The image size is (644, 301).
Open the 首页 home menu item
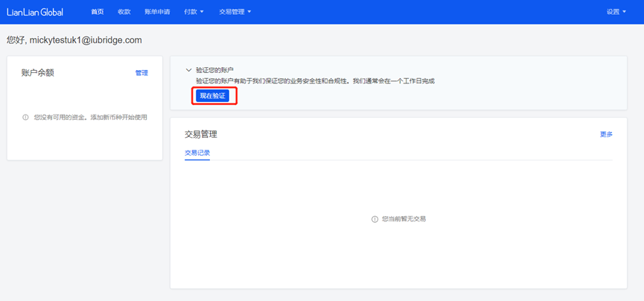click(98, 12)
